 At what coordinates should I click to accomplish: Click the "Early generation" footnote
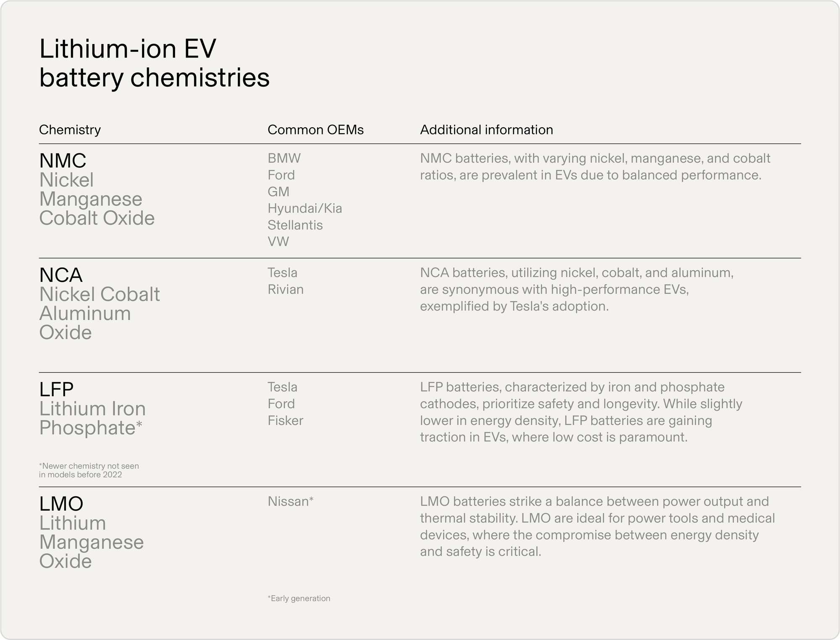click(x=299, y=598)
